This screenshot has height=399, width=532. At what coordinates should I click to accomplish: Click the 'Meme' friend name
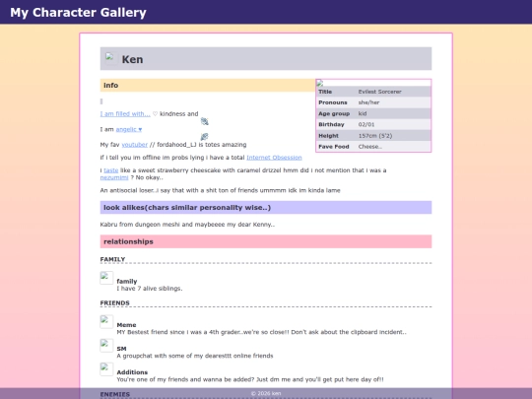click(126, 325)
